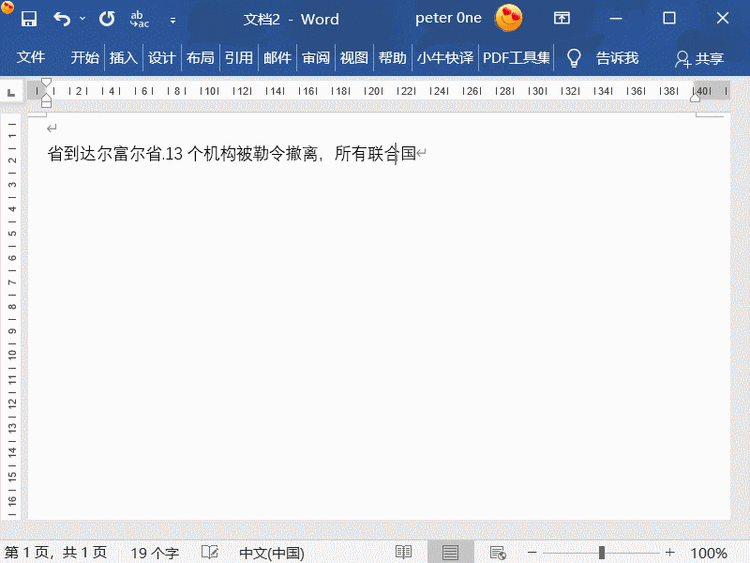This screenshot has height=563, width=750.
Task: Switch to the 布局 tab
Action: 200,58
